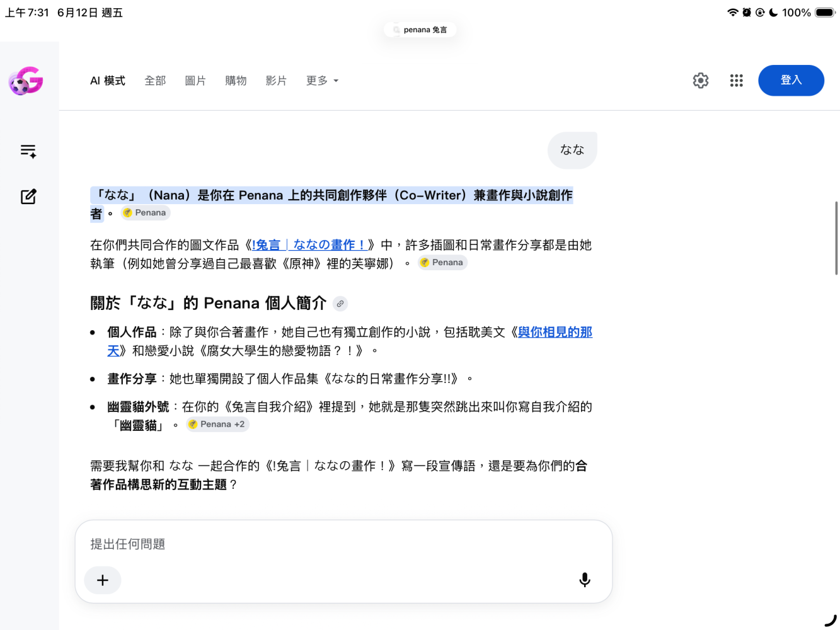Click the page vertical scrollbar

836,238
